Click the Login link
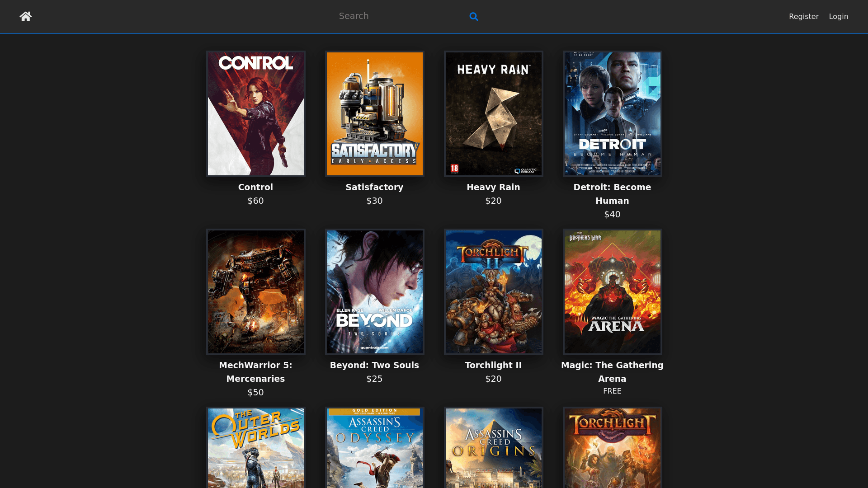The height and width of the screenshot is (488, 868). pos(839,16)
